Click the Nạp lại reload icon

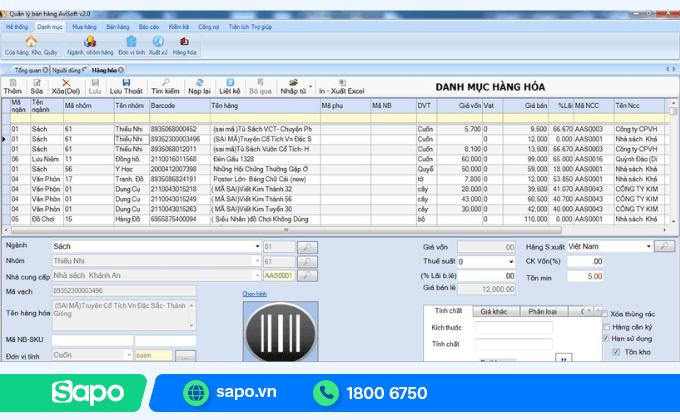click(199, 87)
